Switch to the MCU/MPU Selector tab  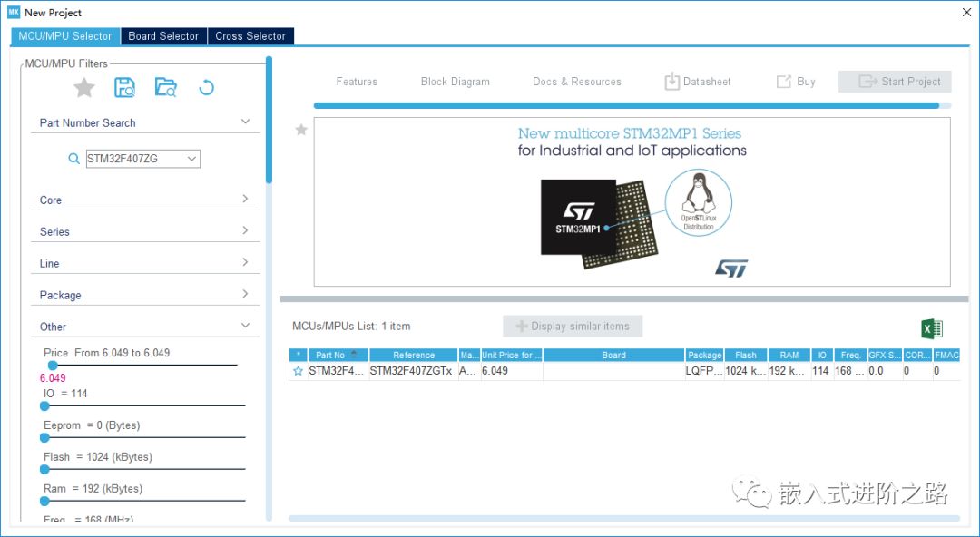pos(65,36)
